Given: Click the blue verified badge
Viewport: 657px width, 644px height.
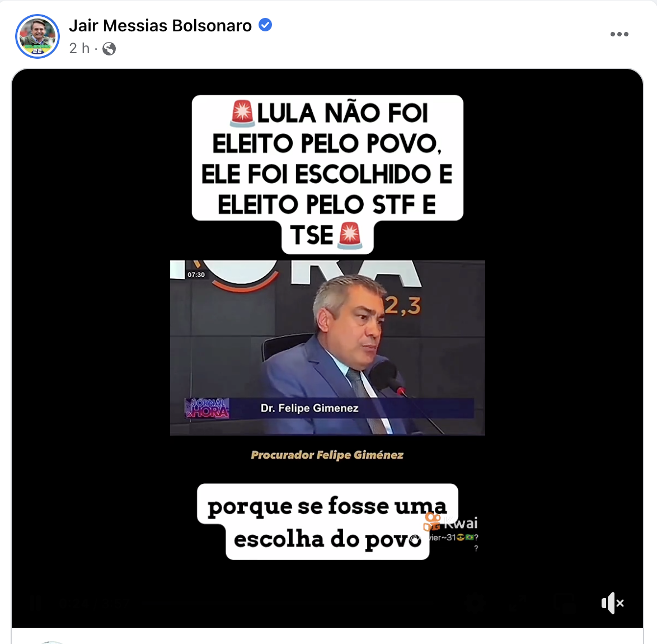Looking at the screenshot, I should click(265, 25).
